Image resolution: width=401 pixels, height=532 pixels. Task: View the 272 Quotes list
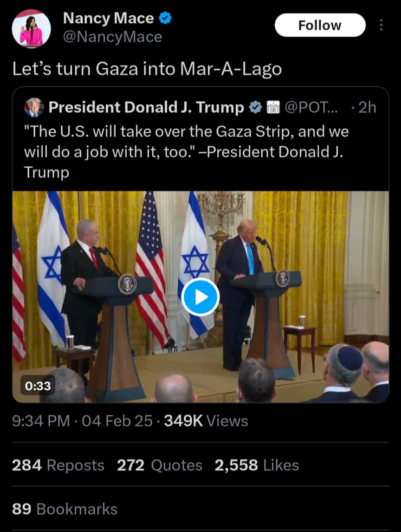[x=160, y=465]
